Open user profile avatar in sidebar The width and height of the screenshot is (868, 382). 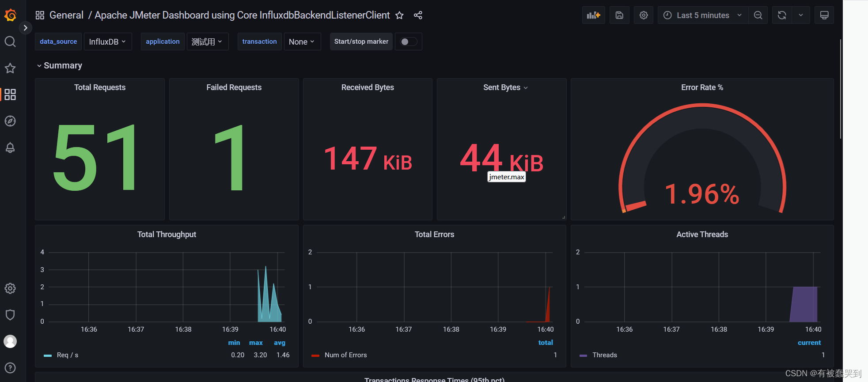[x=10, y=341]
